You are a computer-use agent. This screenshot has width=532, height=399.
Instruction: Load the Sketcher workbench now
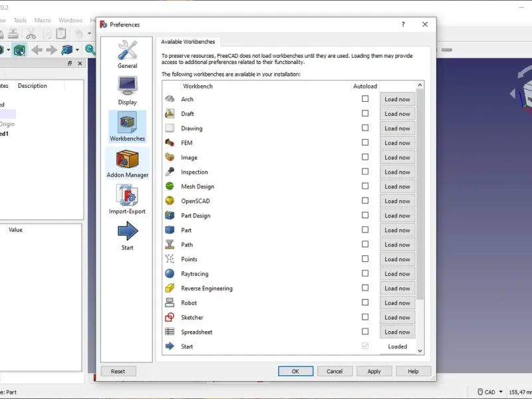pos(397,318)
